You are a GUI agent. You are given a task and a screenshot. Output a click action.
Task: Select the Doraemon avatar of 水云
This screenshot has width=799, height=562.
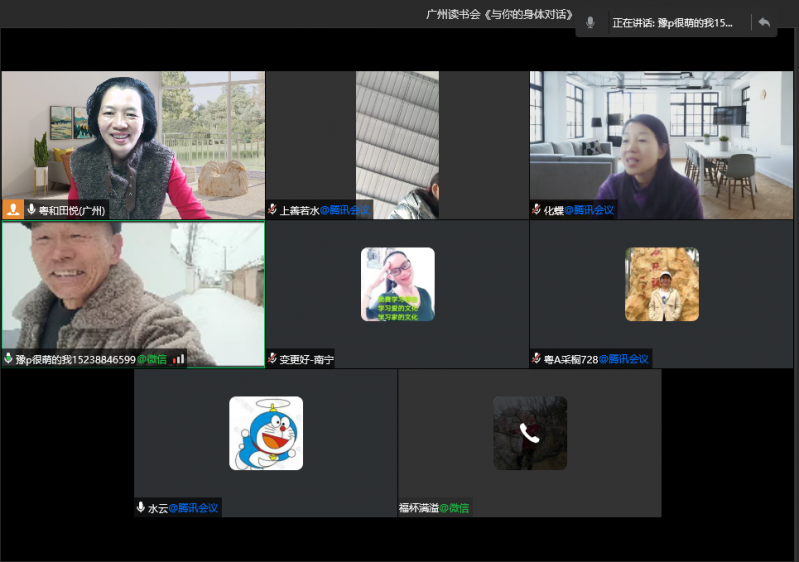tap(266, 433)
